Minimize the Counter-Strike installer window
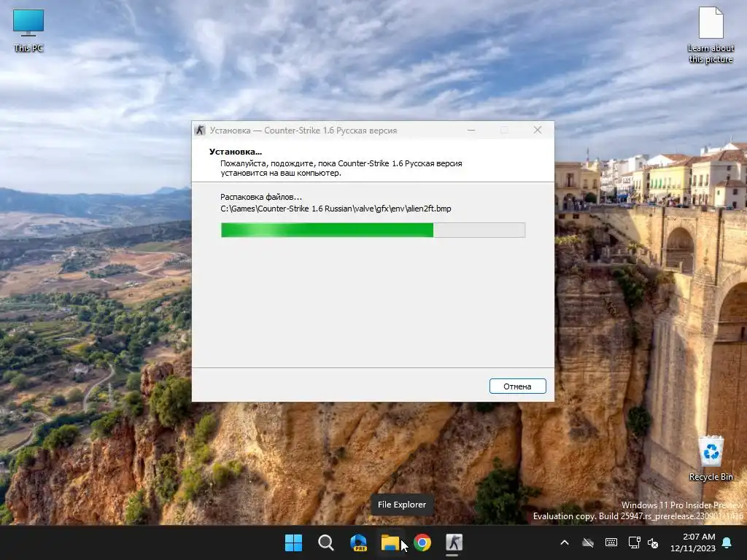747x560 pixels. (x=471, y=130)
